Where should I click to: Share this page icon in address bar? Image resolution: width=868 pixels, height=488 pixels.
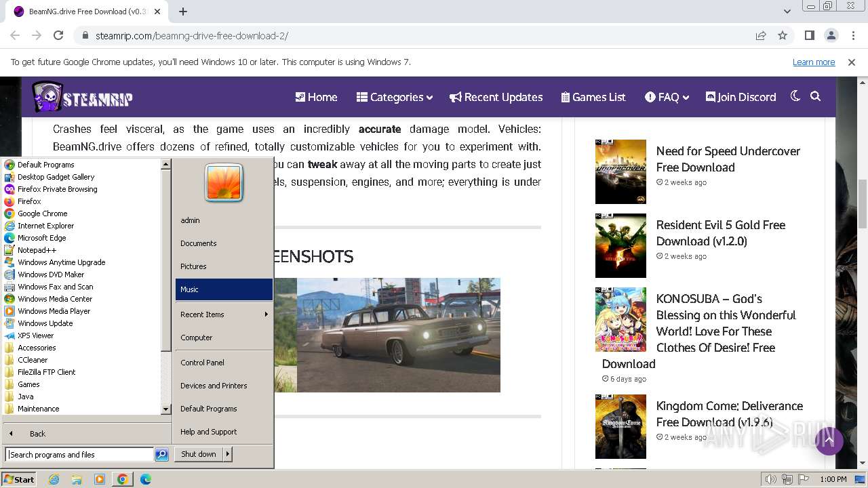(761, 35)
